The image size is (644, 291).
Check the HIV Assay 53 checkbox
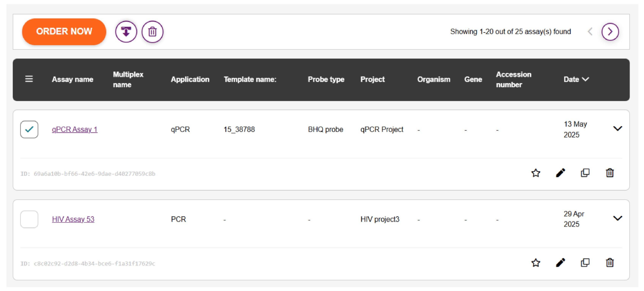click(x=29, y=219)
